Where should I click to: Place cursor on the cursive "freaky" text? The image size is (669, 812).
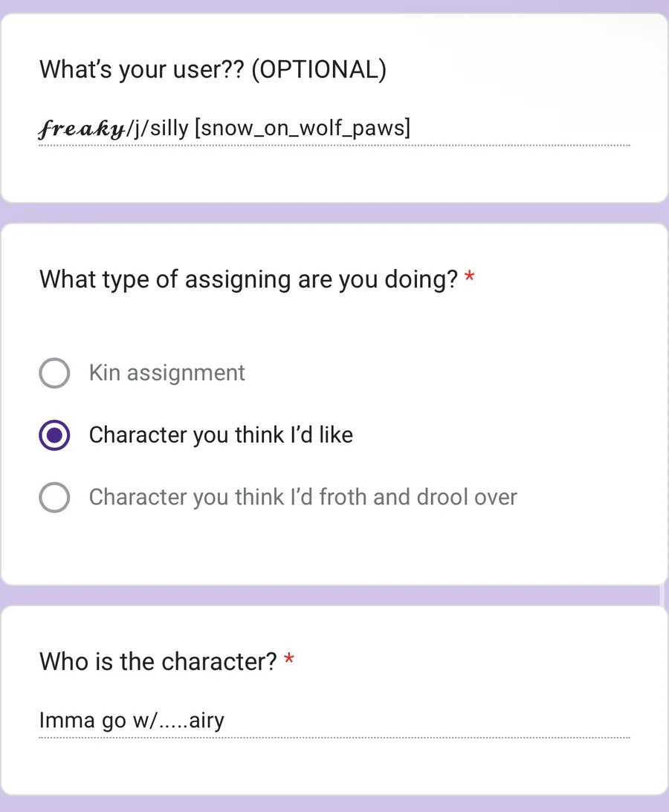(81, 129)
